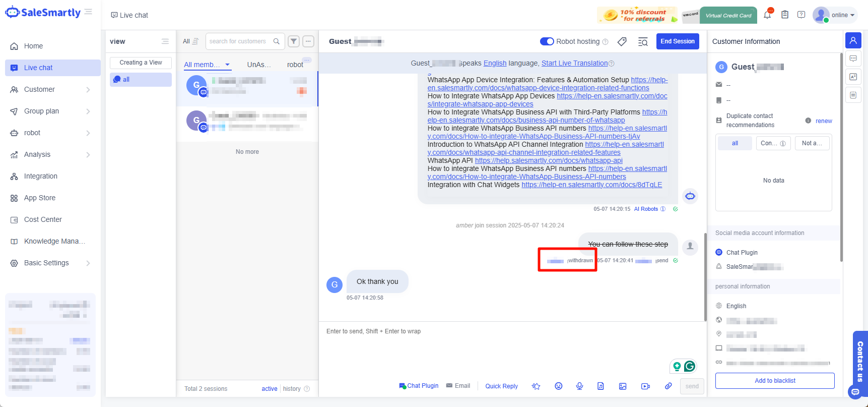Click the robot avatar beside bot message
868x407 pixels.
[690, 196]
